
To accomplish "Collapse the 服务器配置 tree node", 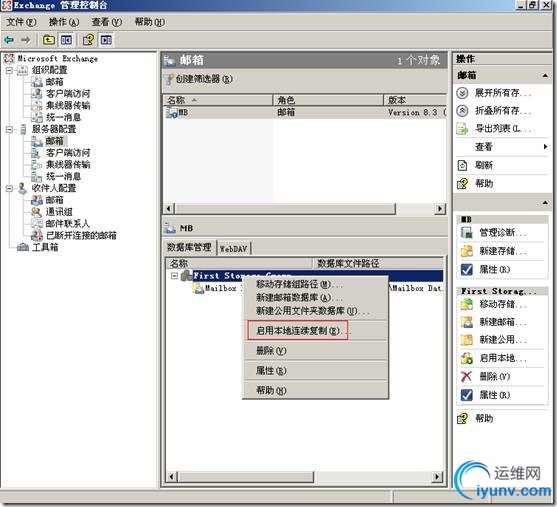I will (10, 130).
